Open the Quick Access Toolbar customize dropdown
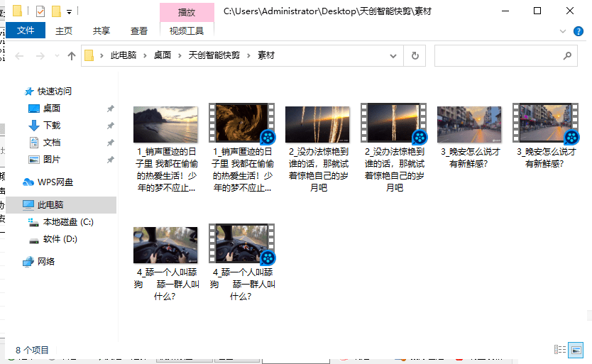This screenshot has width=592, height=364. [x=69, y=12]
